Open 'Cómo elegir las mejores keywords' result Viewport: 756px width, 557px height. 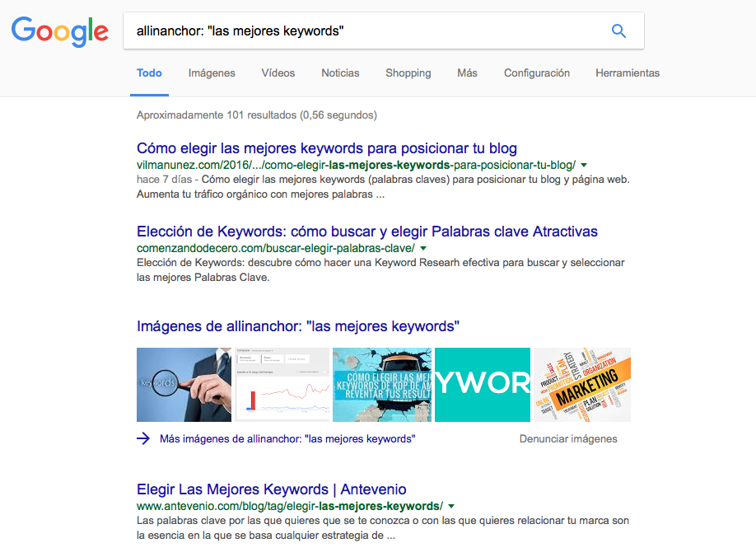(x=327, y=148)
